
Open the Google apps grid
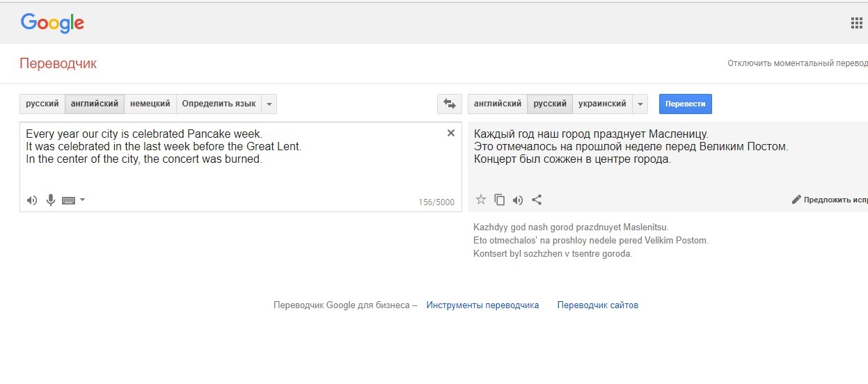[857, 23]
